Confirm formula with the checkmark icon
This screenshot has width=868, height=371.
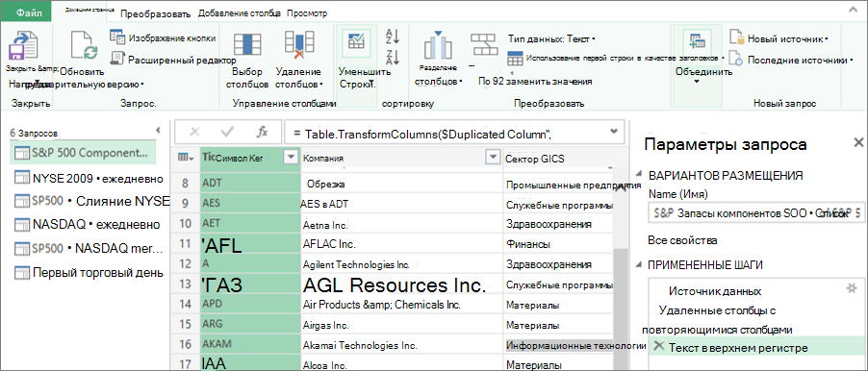(227, 132)
